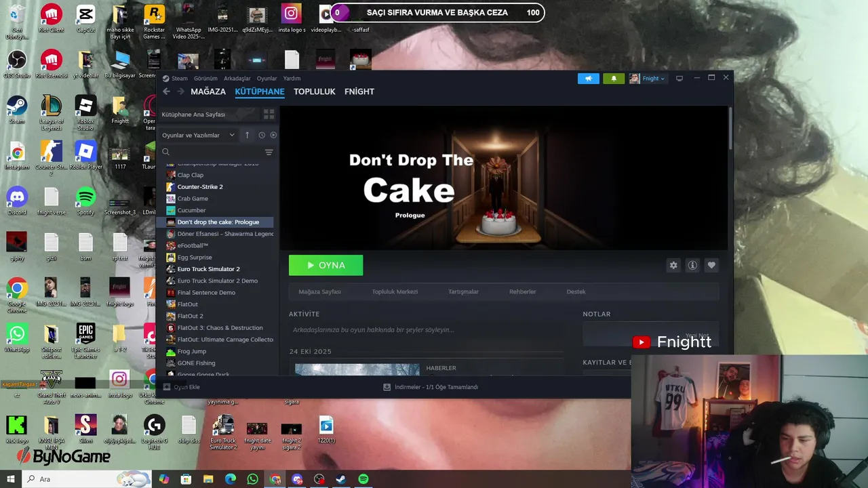Open the game info icon
Image resolution: width=868 pixels, height=488 pixels.
(692, 265)
